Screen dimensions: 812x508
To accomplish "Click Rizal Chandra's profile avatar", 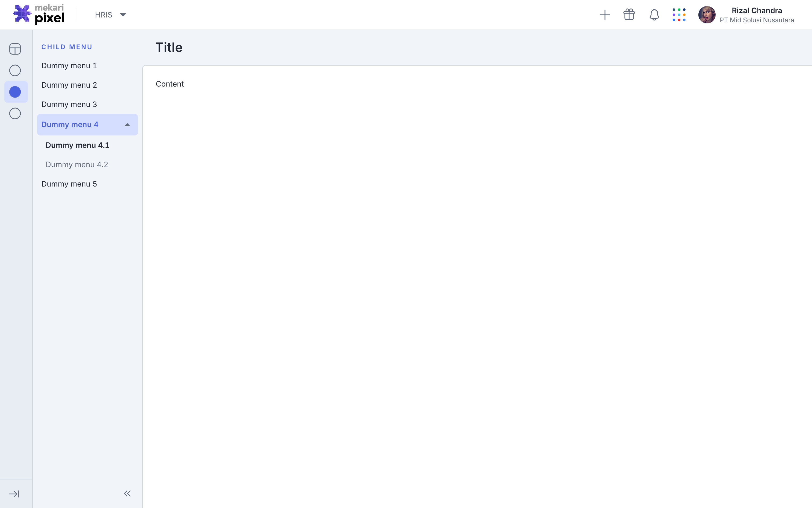I will click(x=707, y=15).
